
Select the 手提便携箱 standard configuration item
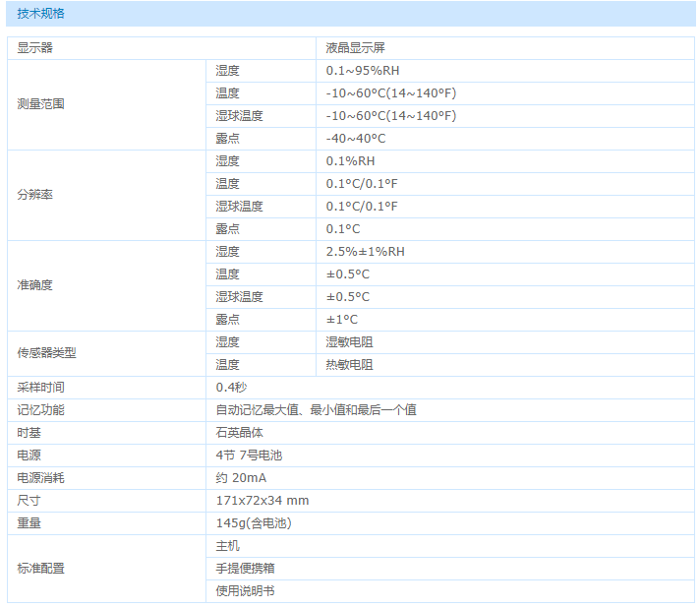[x=246, y=569]
